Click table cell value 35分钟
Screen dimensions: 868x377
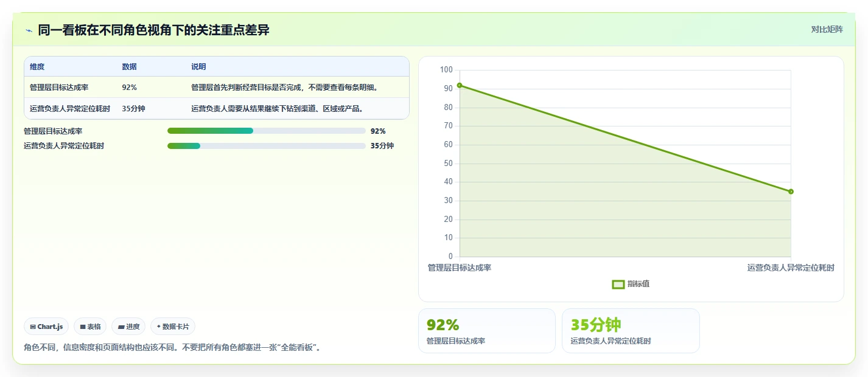tap(133, 109)
